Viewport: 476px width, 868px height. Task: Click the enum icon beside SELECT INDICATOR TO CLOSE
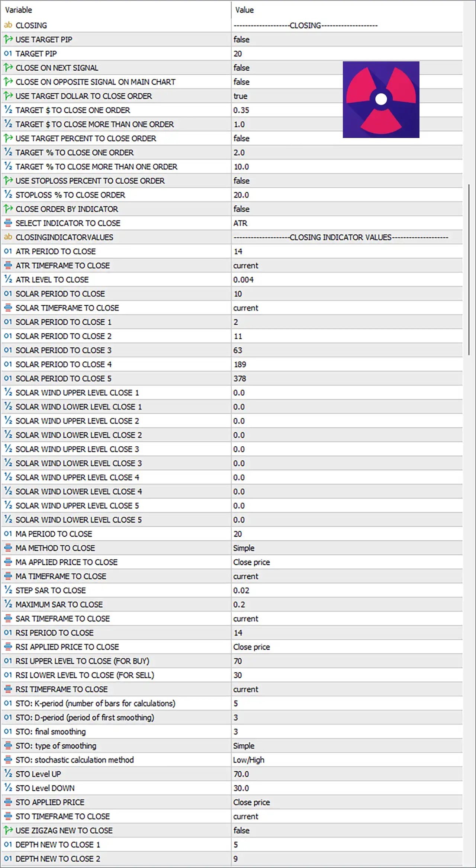tap(8, 223)
